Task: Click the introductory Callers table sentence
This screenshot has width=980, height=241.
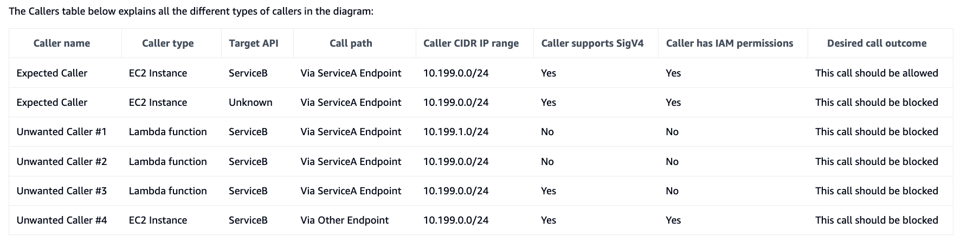Action: 191,11
